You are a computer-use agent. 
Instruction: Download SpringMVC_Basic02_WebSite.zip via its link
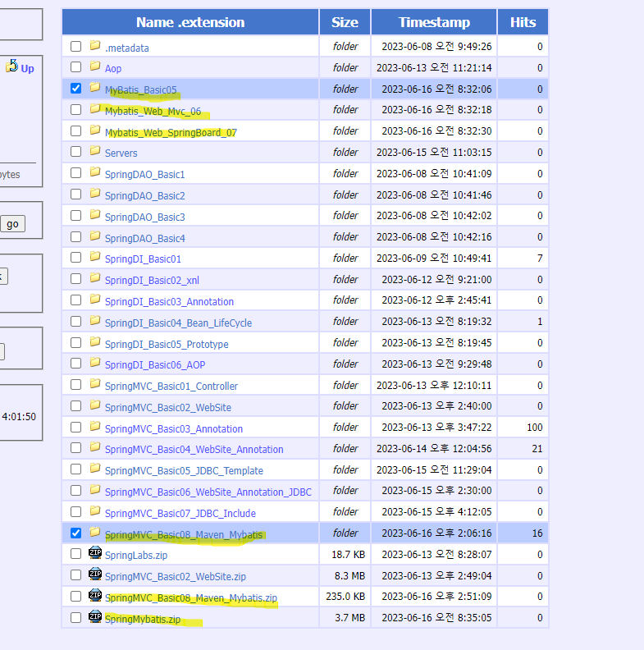tap(176, 577)
